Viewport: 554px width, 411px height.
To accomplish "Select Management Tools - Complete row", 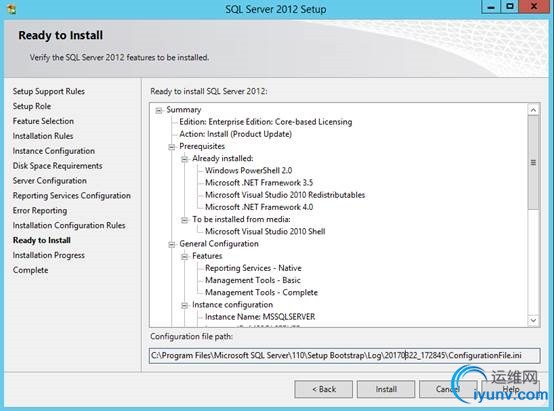I will point(261,293).
